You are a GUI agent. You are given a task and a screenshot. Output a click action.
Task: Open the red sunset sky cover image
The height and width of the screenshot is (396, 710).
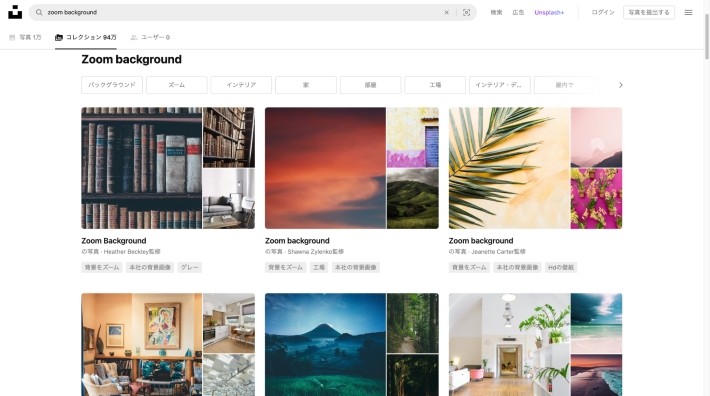tap(325, 168)
